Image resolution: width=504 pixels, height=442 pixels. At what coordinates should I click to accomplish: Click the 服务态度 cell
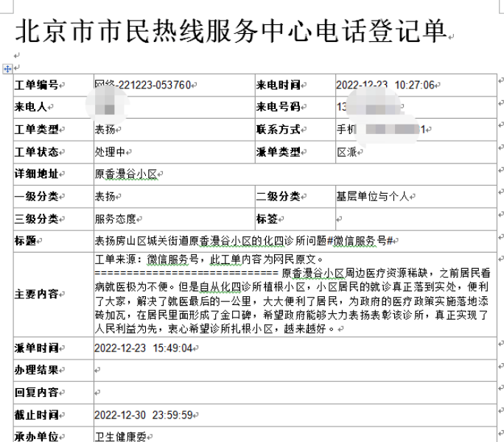118,219
